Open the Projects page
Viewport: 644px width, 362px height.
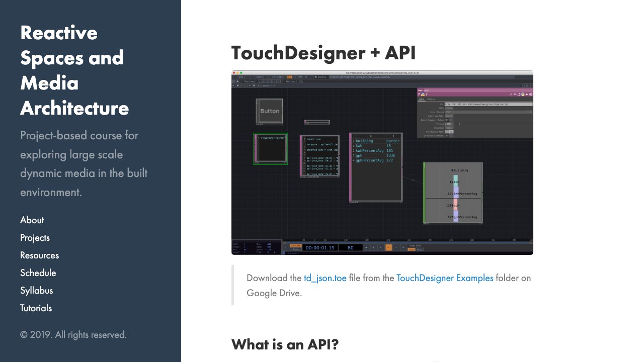tap(35, 238)
